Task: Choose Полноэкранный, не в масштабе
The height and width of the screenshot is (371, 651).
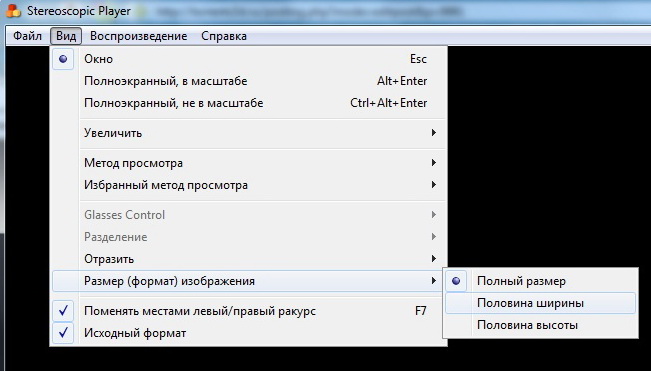Action: click(248, 103)
